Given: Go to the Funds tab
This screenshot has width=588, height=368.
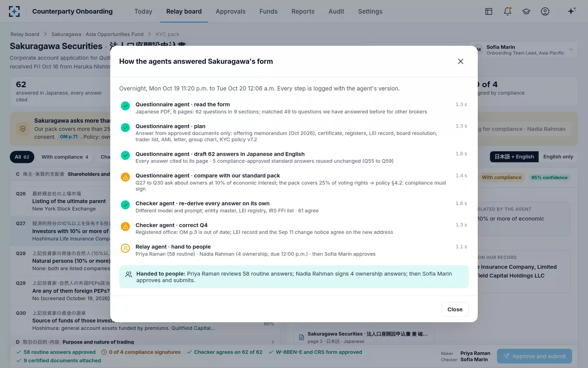Looking at the screenshot, I should pos(268,11).
